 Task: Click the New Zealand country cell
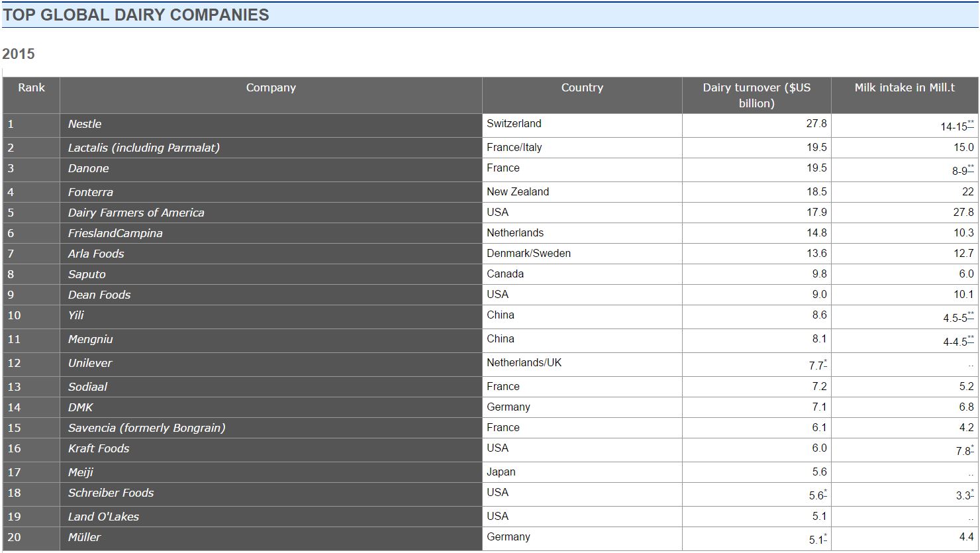[x=582, y=193]
